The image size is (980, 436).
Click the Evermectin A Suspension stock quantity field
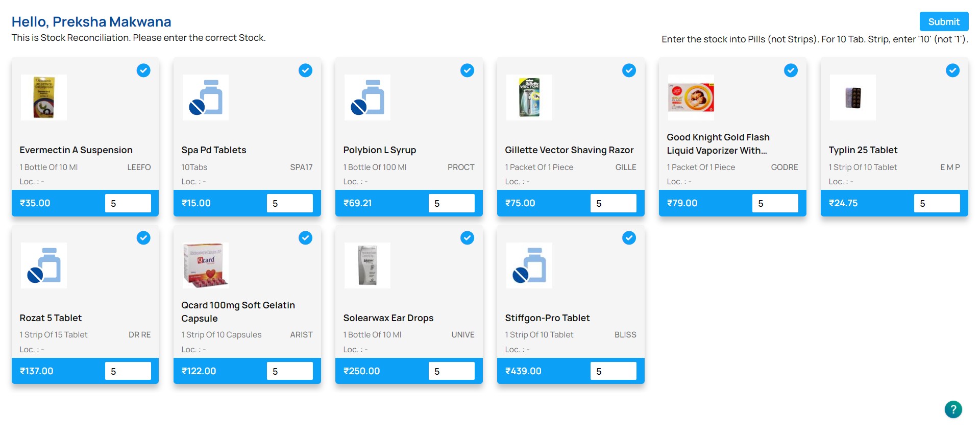[x=128, y=203]
